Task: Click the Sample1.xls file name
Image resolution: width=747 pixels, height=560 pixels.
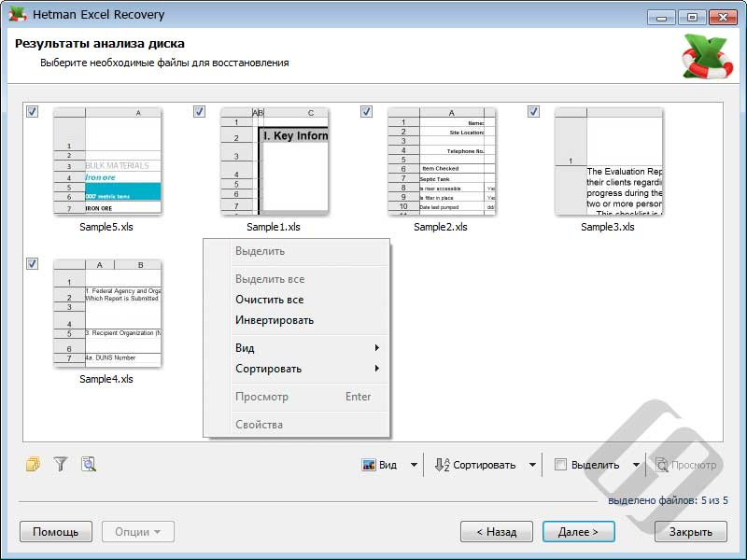Action: click(x=274, y=227)
